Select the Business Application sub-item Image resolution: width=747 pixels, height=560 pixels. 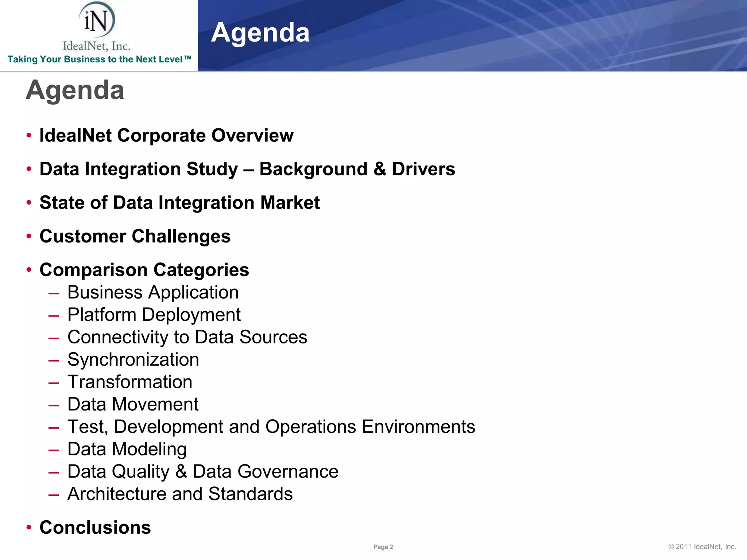click(x=153, y=292)
